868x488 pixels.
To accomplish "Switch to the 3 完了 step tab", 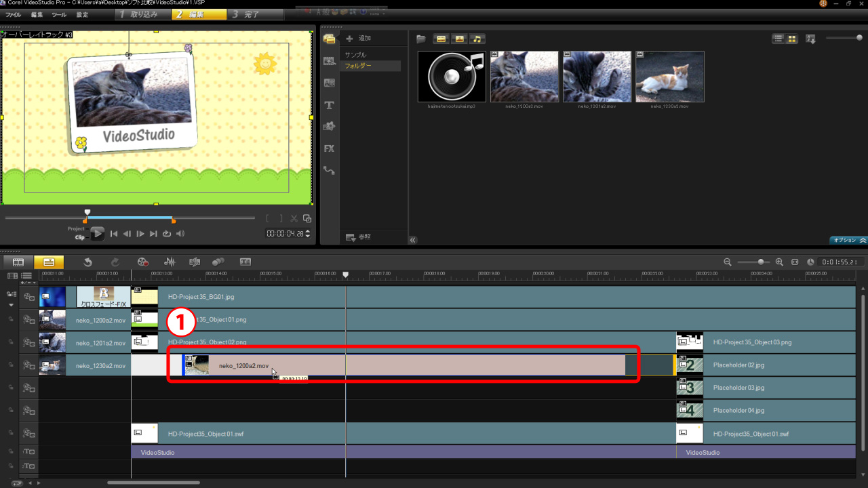I will point(245,14).
